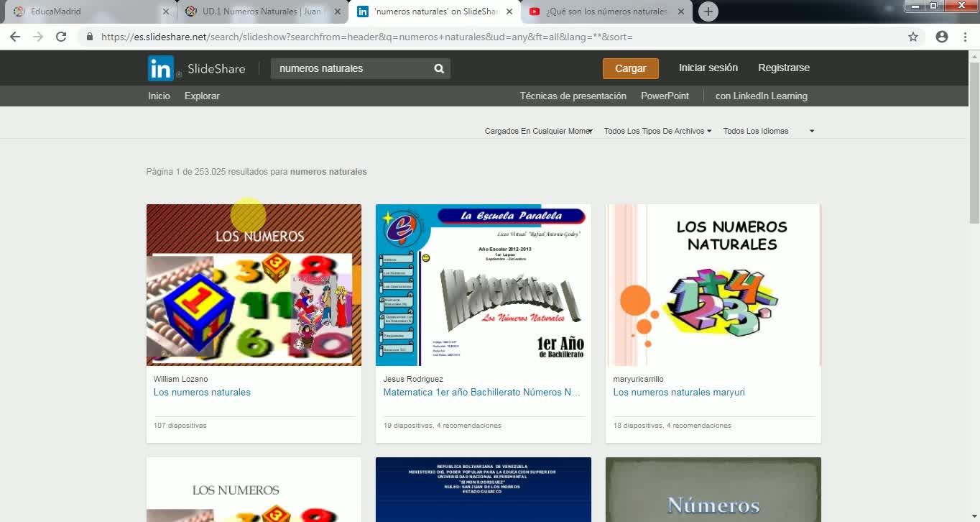The image size is (980, 522).
Task: Click author name Jesus Rodriguez
Action: (x=413, y=379)
